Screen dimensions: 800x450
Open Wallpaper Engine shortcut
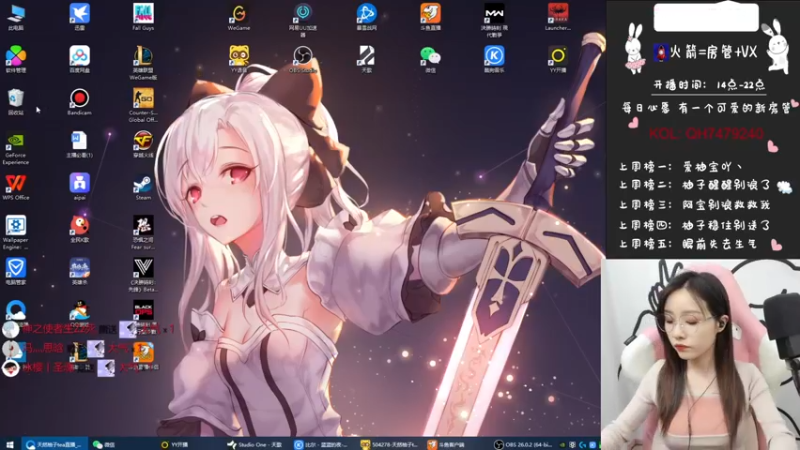click(16, 233)
